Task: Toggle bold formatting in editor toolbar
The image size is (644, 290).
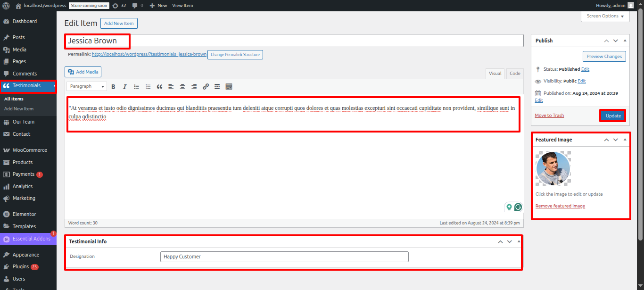Action: [x=113, y=87]
